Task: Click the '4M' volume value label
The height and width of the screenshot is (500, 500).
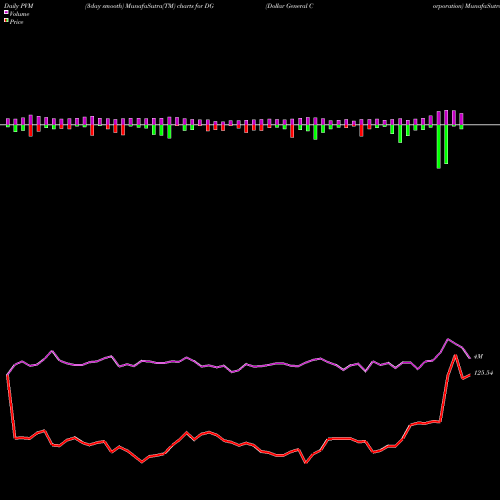Action: (478, 357)
